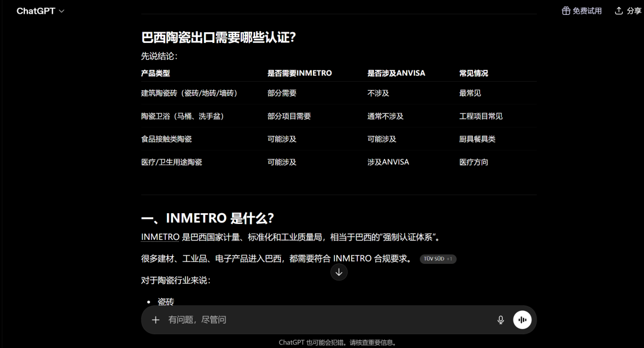Click the '涉及ANVISA' table cell
644x348 pixels.
tap(388, 162)
